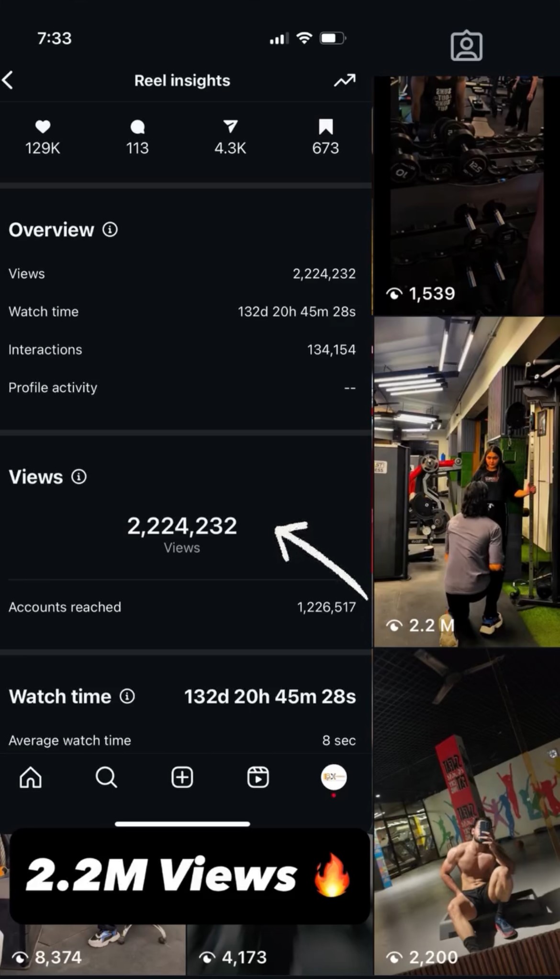Open the Search tab

point(106,777)
